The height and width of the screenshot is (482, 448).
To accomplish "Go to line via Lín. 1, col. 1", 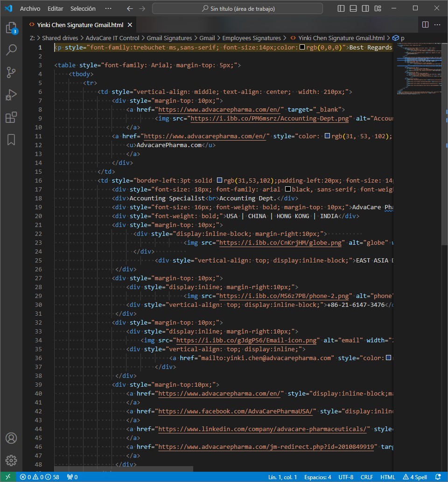I will 282,477.
